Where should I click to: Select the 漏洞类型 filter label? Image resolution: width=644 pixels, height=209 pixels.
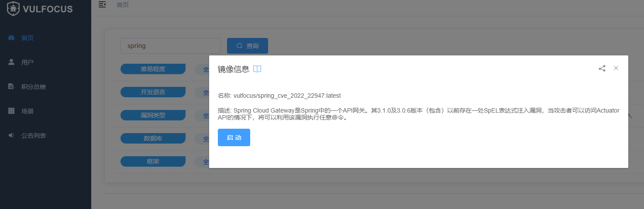pos(153,115)
